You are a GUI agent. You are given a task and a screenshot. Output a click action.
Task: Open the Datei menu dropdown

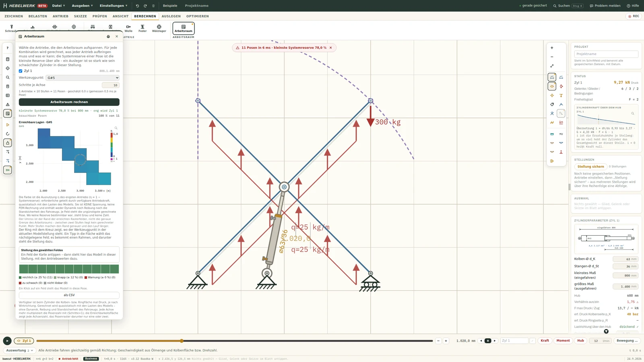58,6
